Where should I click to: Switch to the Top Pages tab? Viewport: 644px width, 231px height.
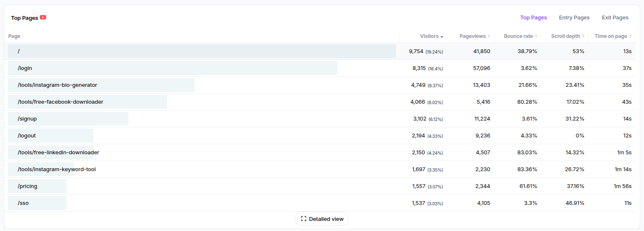click(533, 18)
